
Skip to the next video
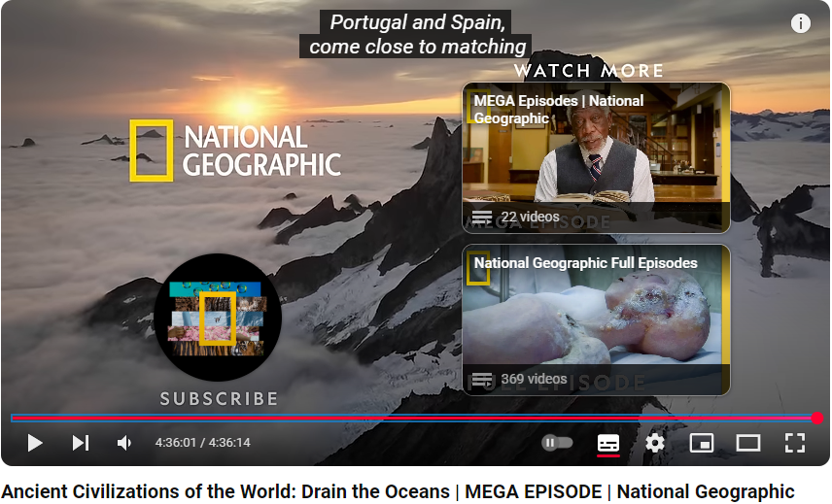tap(81, 443)
